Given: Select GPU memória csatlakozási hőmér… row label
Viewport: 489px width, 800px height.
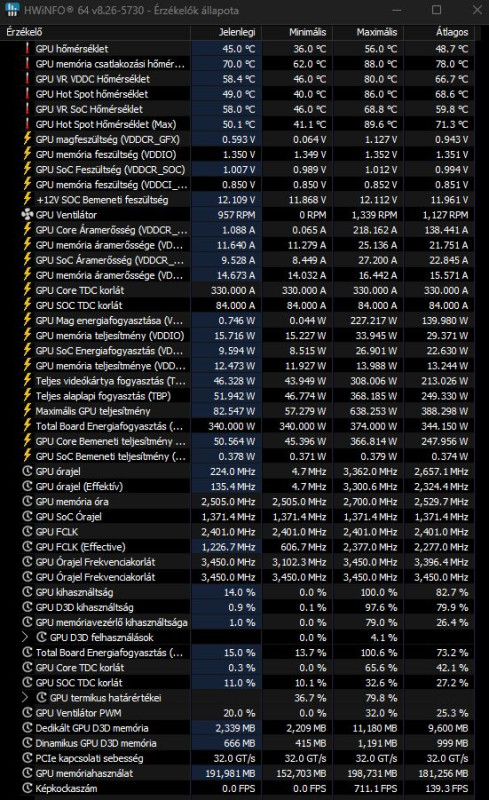Looking at the screenshot, I should click(110, 64).
